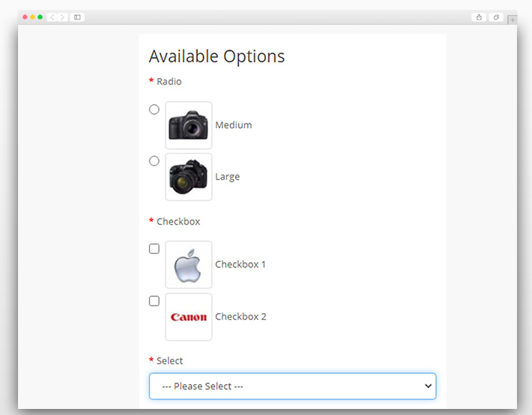Enable Checkbox 2
This screenshot has width=532, height=415.
154,301
